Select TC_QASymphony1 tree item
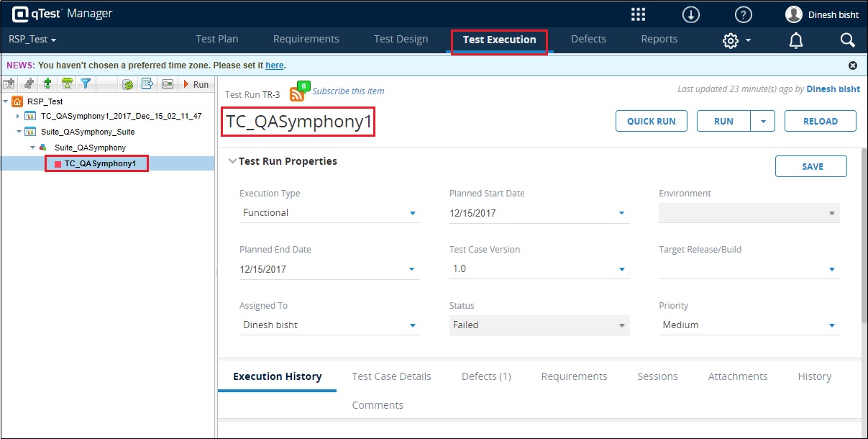868x439 pixels. [100, 164]
